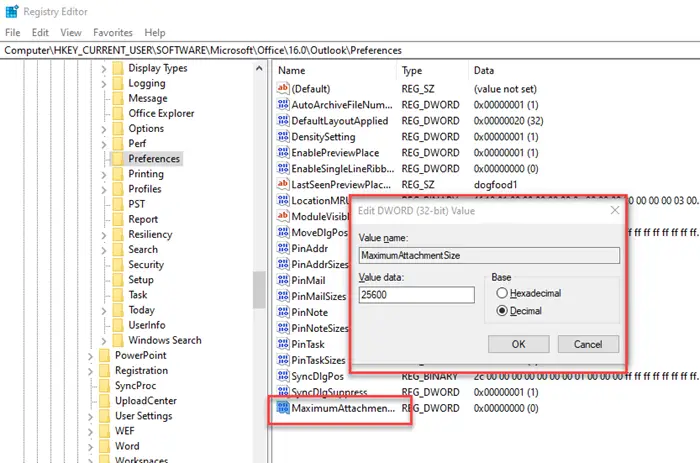Select the EnableSingleLineRibb DWORD icon

point(283,169)
